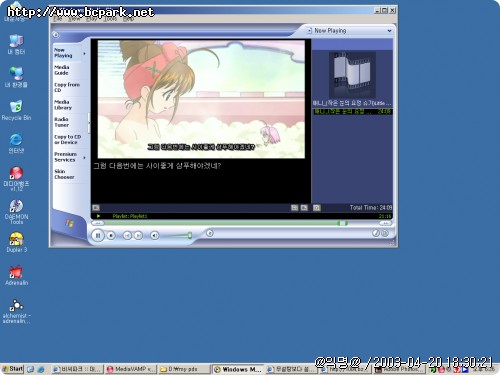500x375 pixels.
Task: Click the round button next to volume slider
Action: [209, 233]
